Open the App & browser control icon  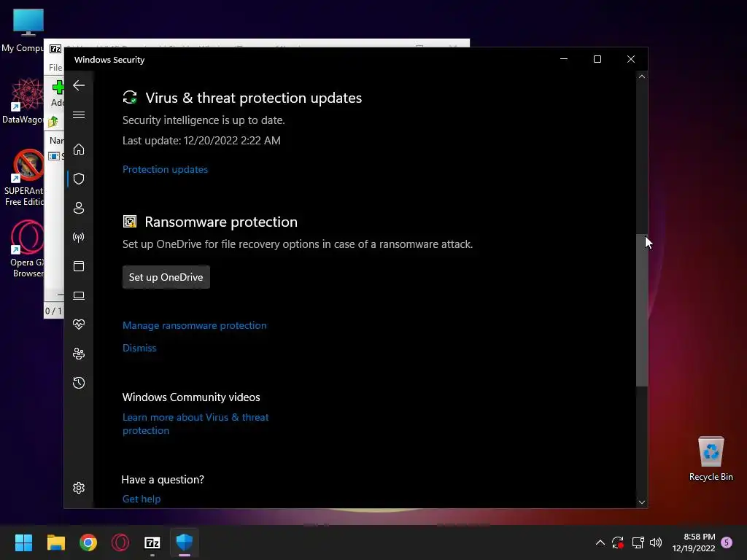click(79, 266)
